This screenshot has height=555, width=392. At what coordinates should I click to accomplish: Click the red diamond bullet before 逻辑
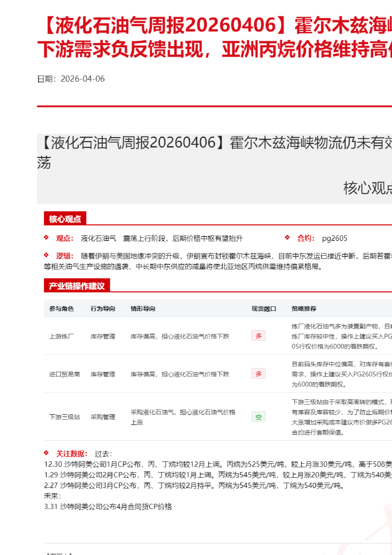tap(46, 255)
